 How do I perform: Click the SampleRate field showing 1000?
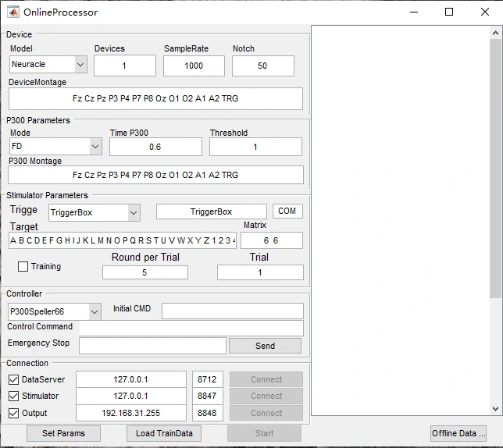(194, 66)
